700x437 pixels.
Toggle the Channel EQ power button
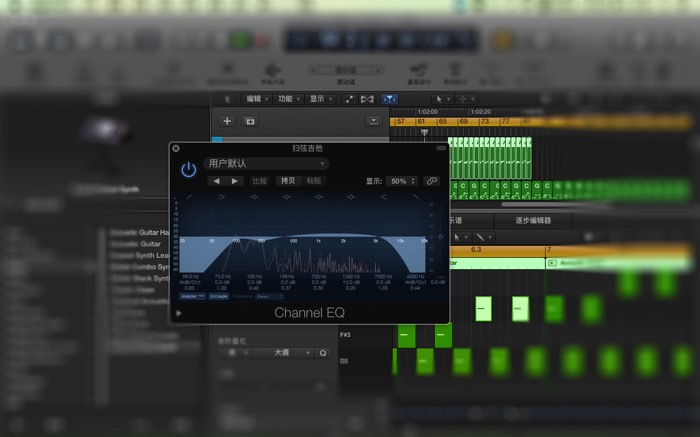pos(188,169)
